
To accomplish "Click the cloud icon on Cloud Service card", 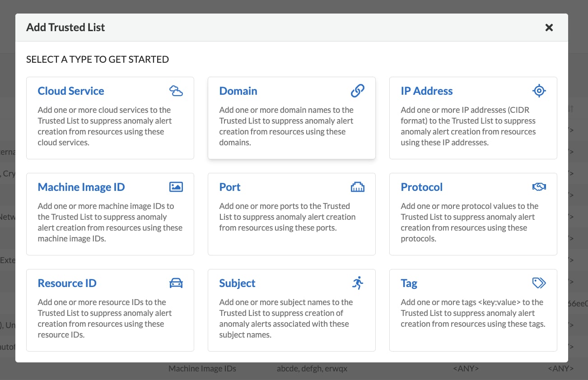I will 176,91.
